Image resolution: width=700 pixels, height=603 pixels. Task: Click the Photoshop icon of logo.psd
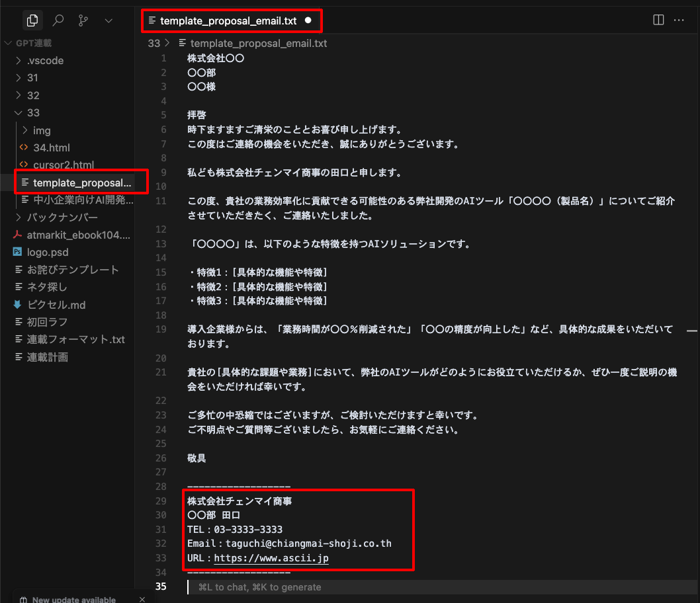click(17, 252)
